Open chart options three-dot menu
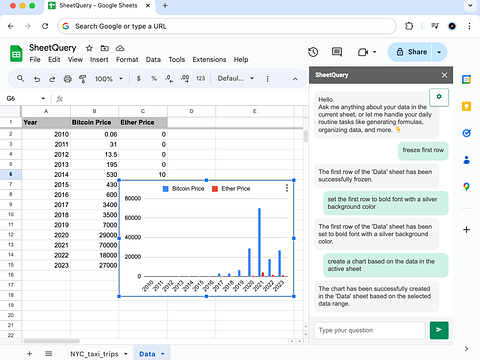Image resolution: width=480 pixels, height=360 pixels. (287, 188)
